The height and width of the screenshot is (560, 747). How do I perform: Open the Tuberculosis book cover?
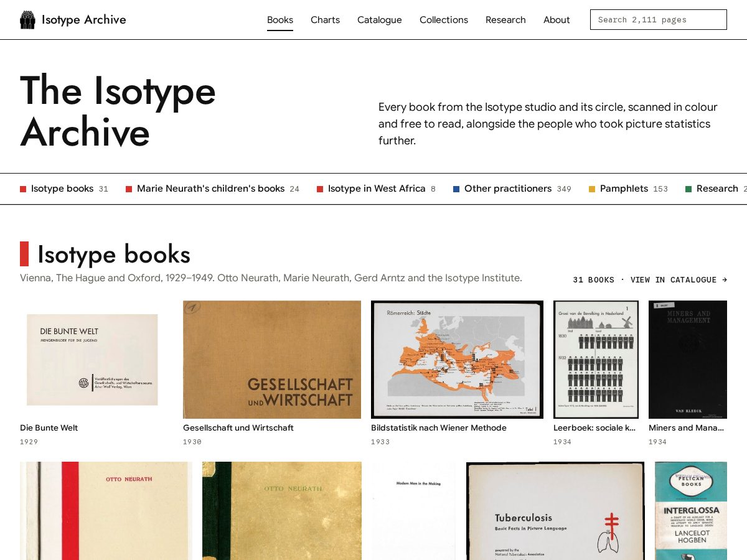555,511
